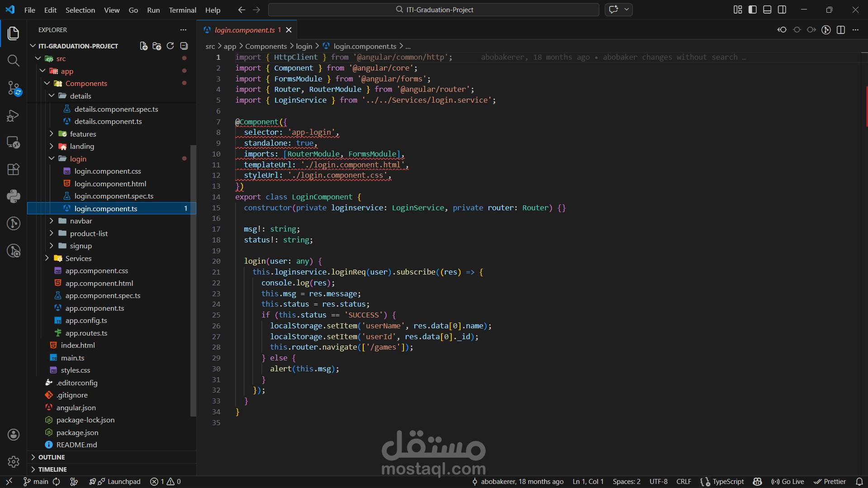Image resolution: width=868 pixels, height=488 pixels.
Task: Toggle the secondary side bar visibility
Action: coord(782,9)
